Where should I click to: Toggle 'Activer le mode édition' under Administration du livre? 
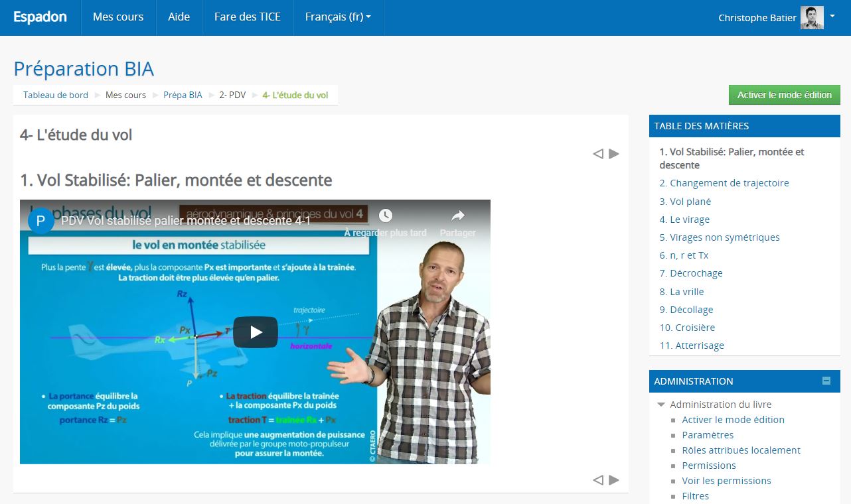(x=733, y=419)
